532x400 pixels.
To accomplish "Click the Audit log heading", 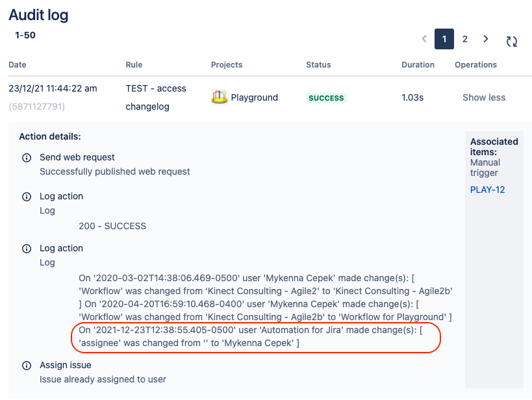I will 39,15.
